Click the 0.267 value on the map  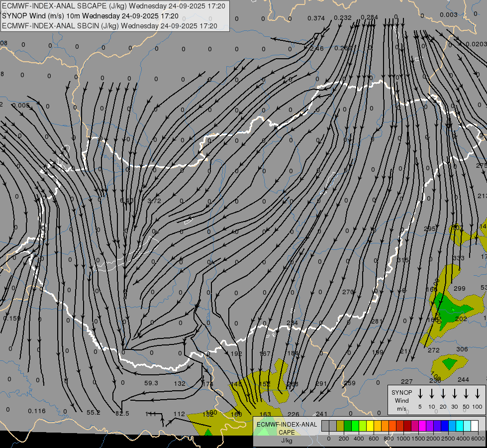click(343, 48)
